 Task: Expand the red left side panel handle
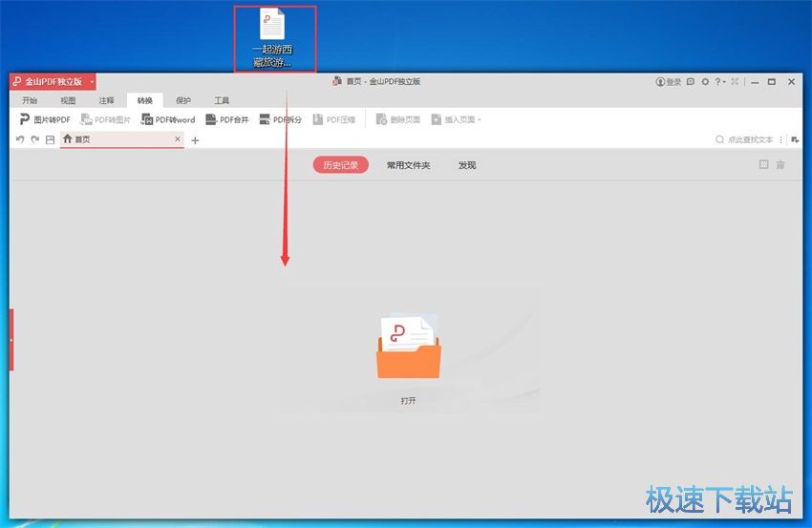tap(11, 340)
